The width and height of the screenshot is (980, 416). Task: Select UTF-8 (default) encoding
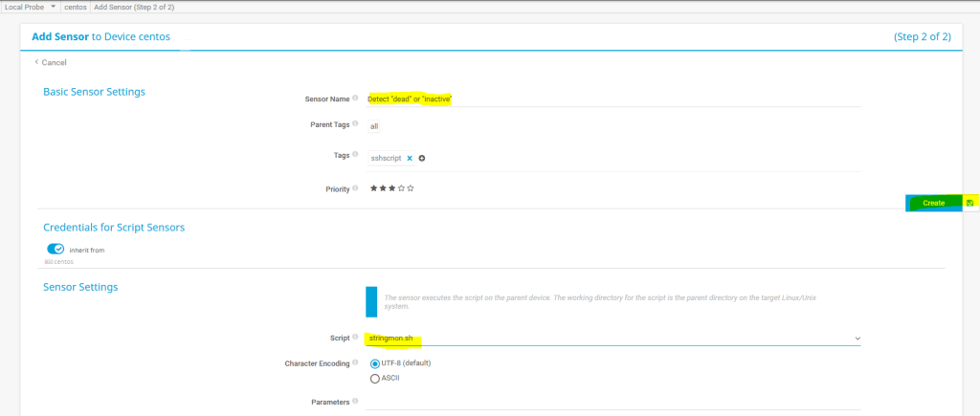[x=375, y=363]
